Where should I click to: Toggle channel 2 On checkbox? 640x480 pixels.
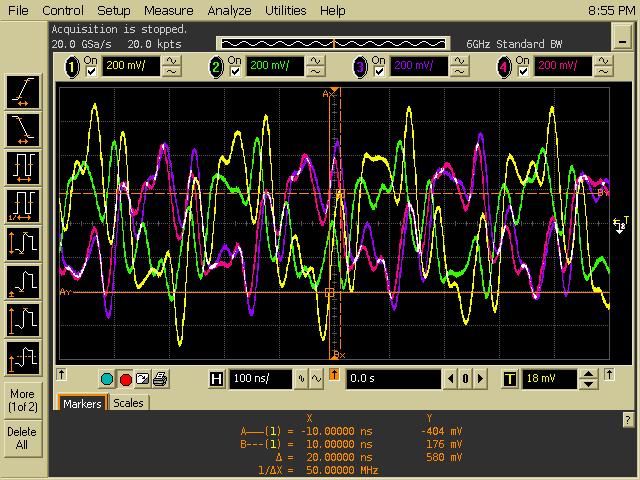(x=236, y=72)
